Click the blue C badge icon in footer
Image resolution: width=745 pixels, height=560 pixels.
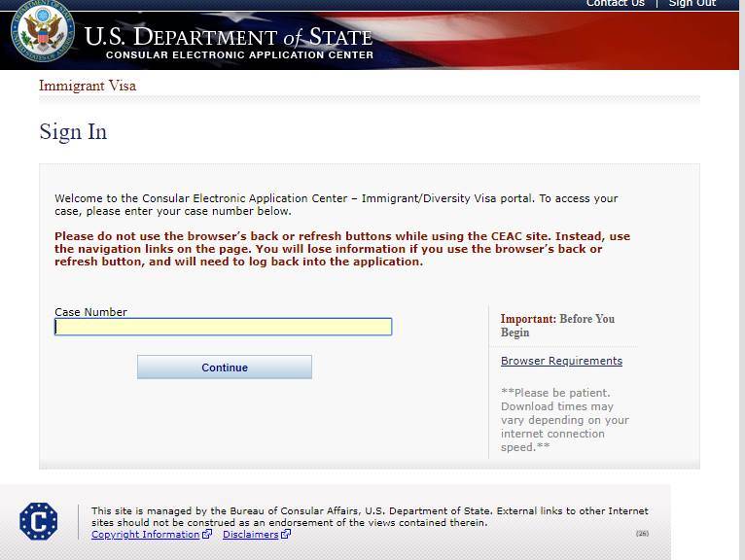pyautogui.click(x=39, y=521)
